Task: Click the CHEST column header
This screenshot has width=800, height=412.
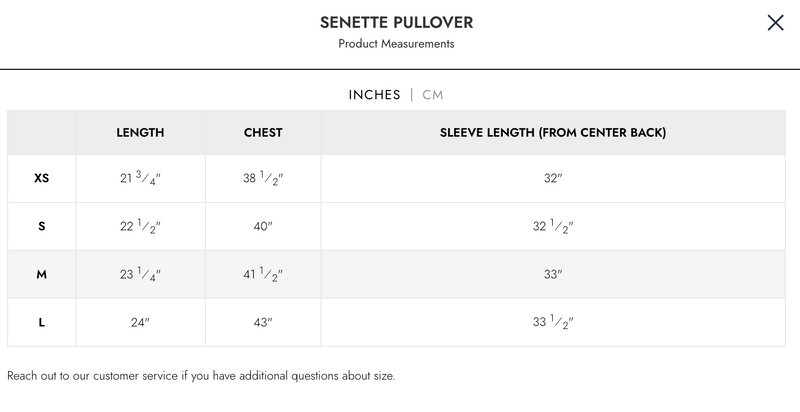Action: point(263,132)
